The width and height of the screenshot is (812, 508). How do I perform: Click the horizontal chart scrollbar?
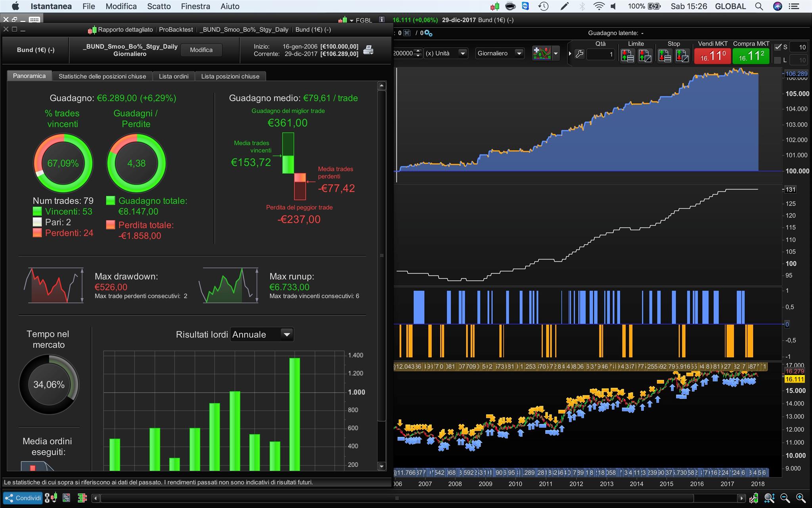click(x=396, y=498)
